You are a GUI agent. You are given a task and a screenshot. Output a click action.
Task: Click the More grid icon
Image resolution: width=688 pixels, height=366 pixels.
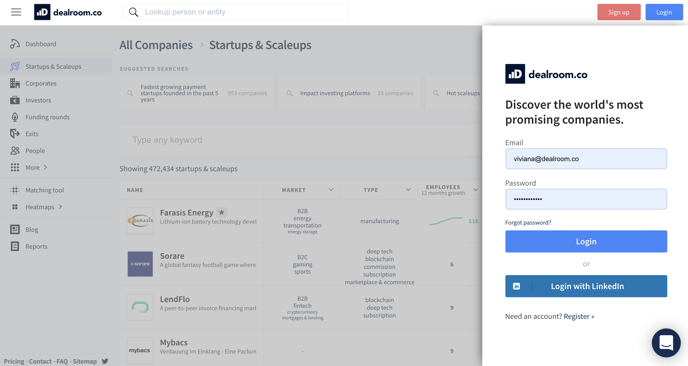[x=15, y=168]
